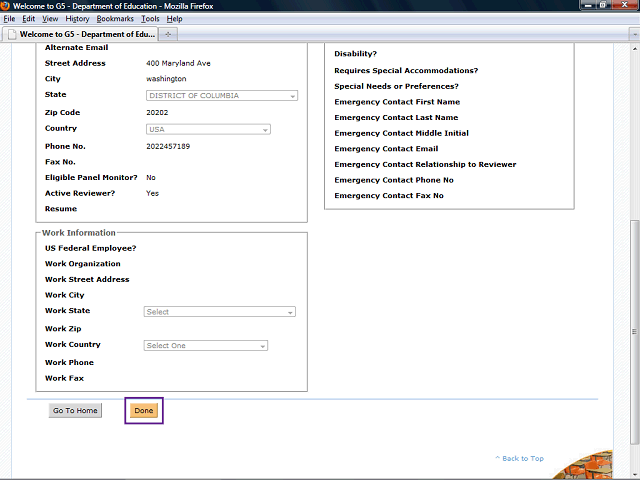Click Emergency Contact Relationship to Reviewer label

(x=425, y=164)
